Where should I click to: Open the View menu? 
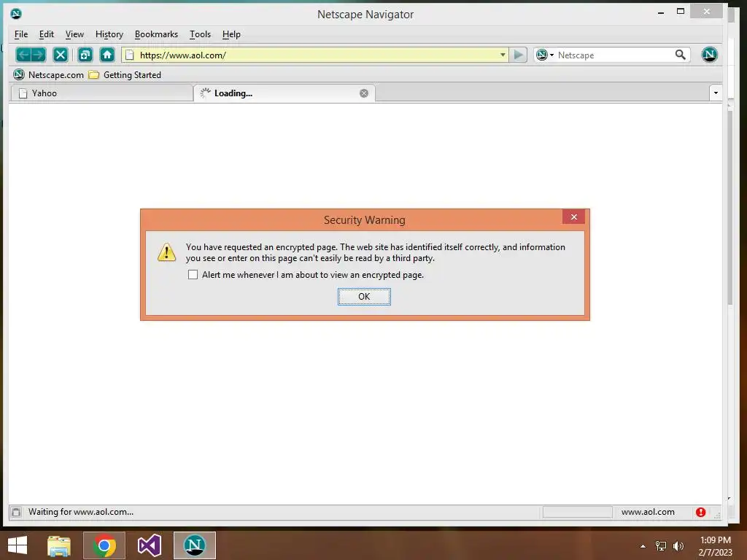click(74, 34)
